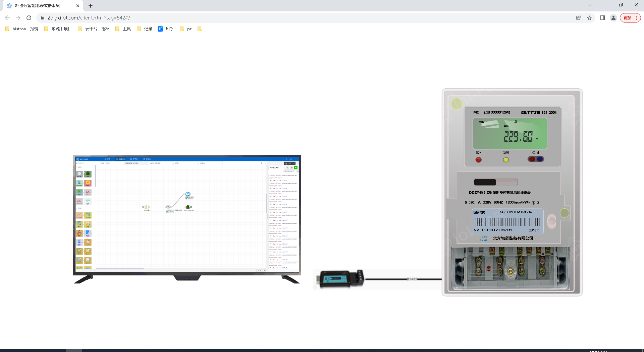Trigger the timer node's inject button
Image resolution: width=644 pixels, height=352 pixels.
(x=143, y=207)
